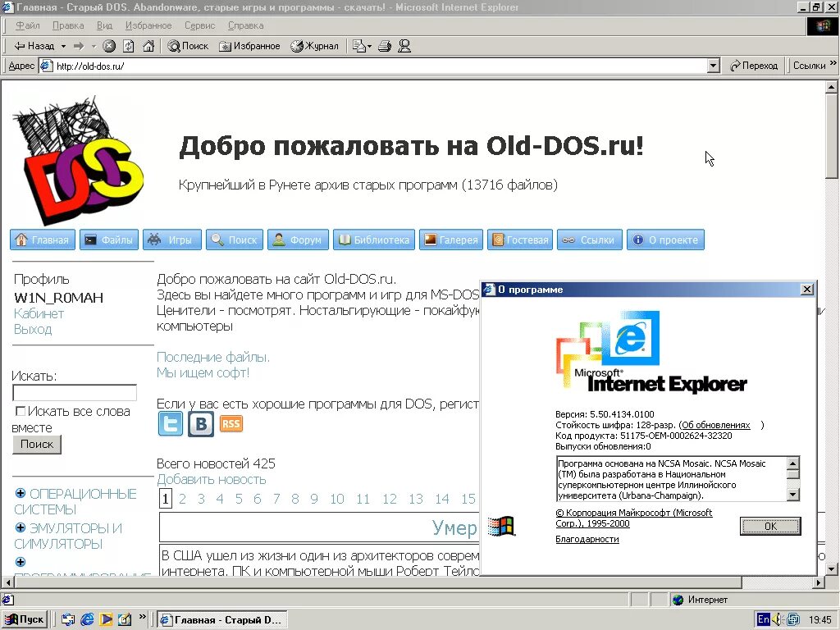Open the Форум navigation button
840x630 pixels.
point(298,240)
